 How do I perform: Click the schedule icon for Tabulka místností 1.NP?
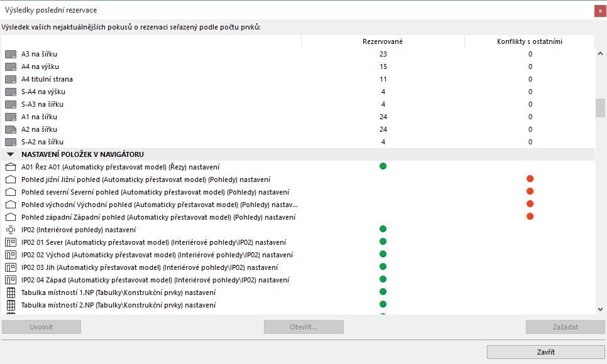10,292
